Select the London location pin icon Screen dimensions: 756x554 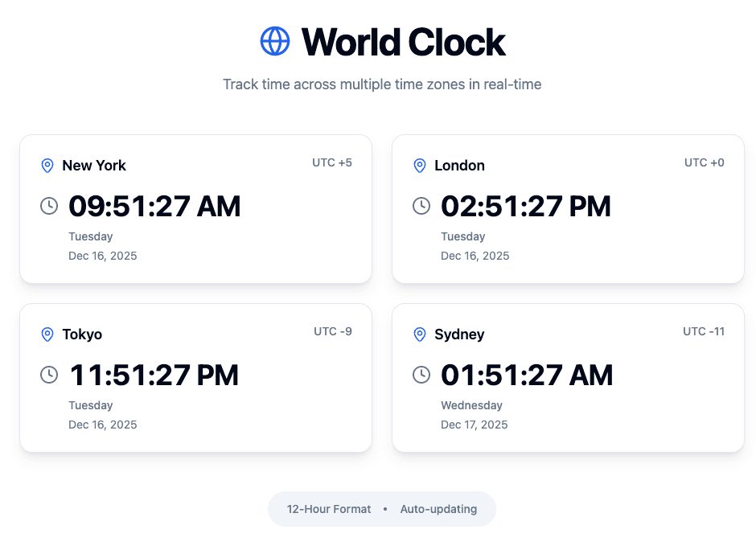[421, 166]
